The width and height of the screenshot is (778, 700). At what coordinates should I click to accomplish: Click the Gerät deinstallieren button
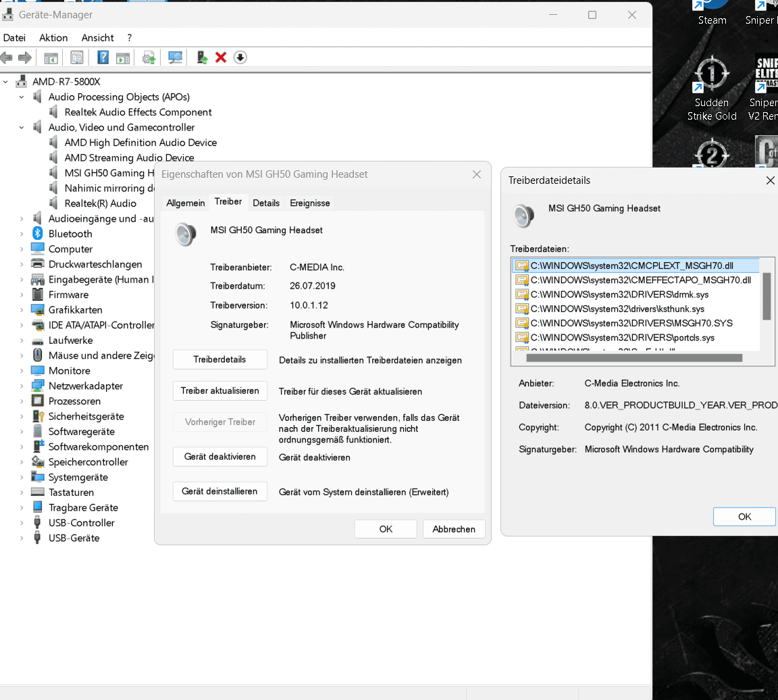(219, 491)
